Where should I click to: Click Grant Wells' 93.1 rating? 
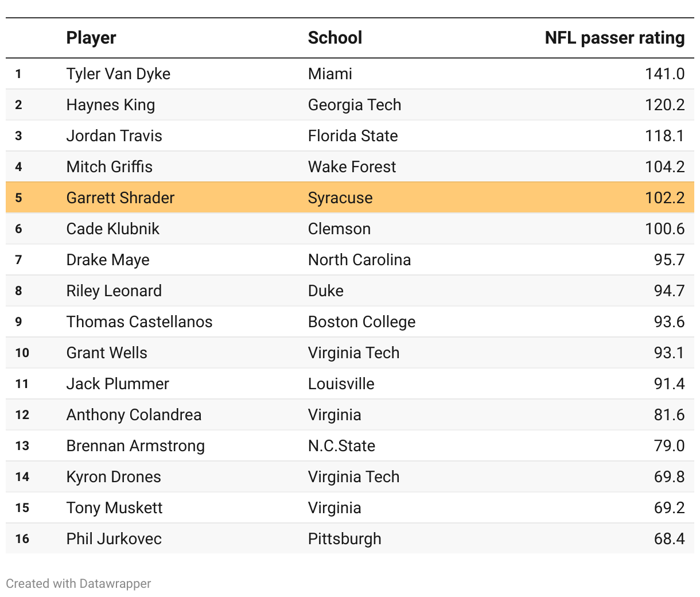(x=669, y=353)
